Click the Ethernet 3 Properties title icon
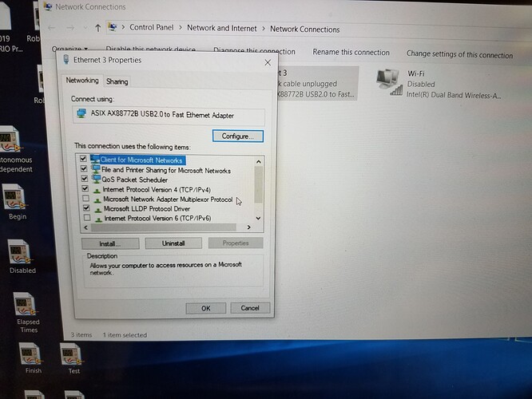532x399 pixels. [x=66, y=59]
